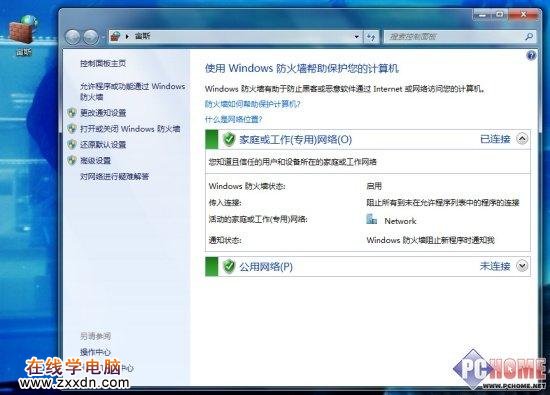
Task: Click the 通知状态 label
Action: click(x=225, y=240)
